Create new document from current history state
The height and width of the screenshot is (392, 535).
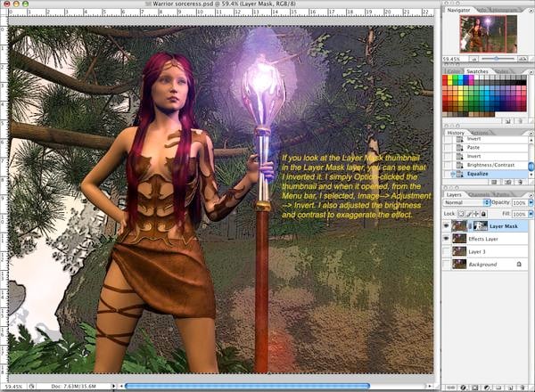coord(494,182)
